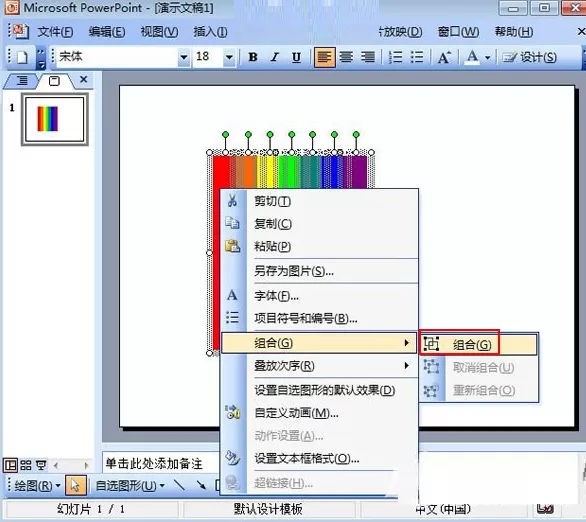Click status bar text 默认设计模板

(x=268, y=509)
